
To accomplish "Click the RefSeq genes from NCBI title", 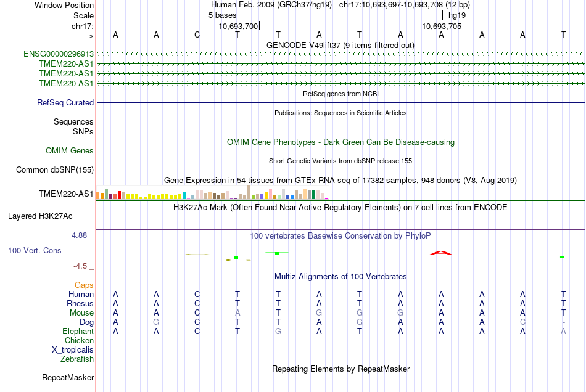I will [340, 94].
